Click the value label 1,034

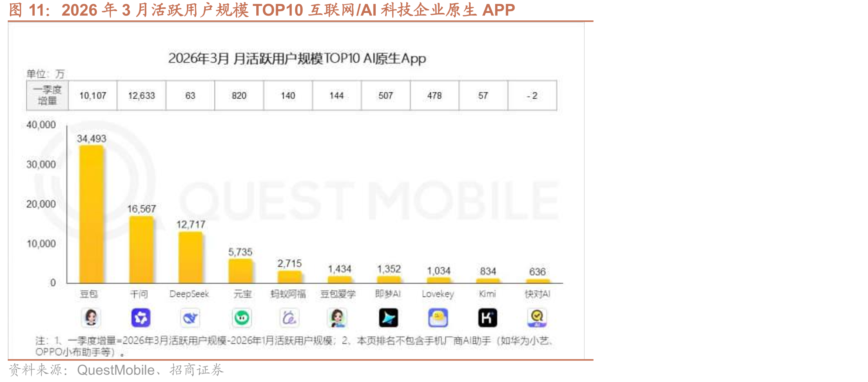click(x=438, y=271)
